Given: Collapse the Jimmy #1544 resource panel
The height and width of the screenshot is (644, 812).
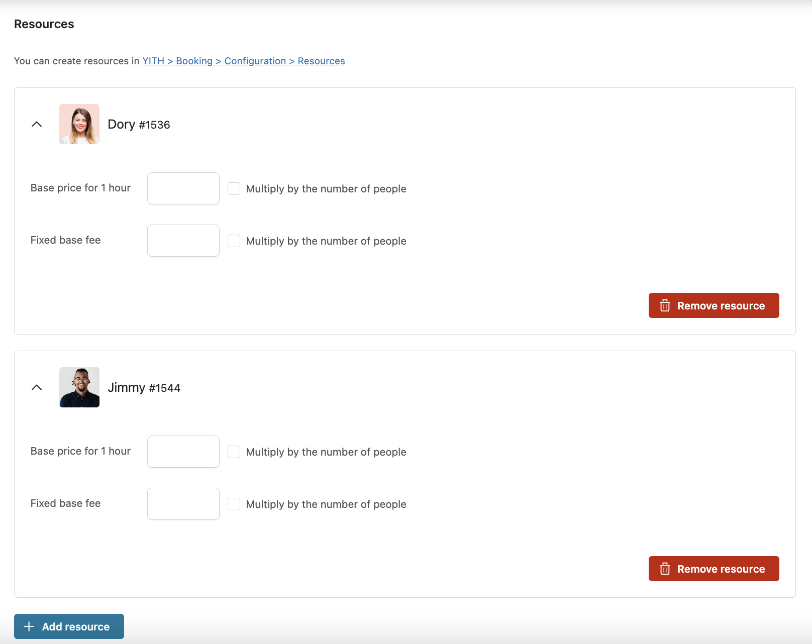Looking at the screenshot, I should (x=37, y=387).
